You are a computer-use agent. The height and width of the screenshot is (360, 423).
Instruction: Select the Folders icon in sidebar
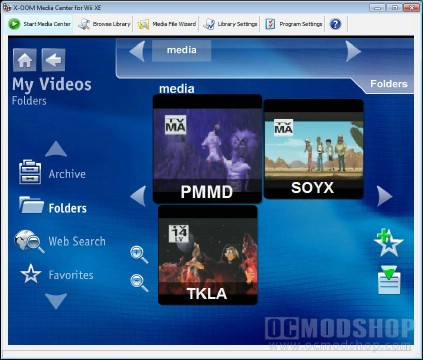31,205
